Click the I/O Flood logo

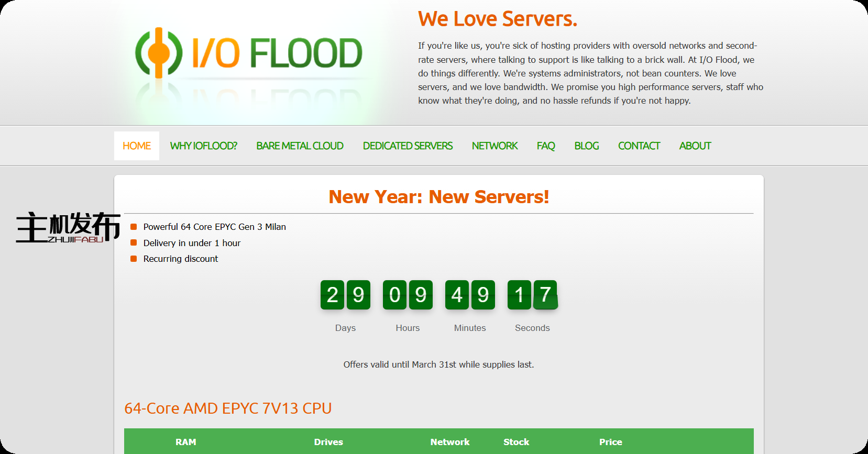tap(249, 53)
